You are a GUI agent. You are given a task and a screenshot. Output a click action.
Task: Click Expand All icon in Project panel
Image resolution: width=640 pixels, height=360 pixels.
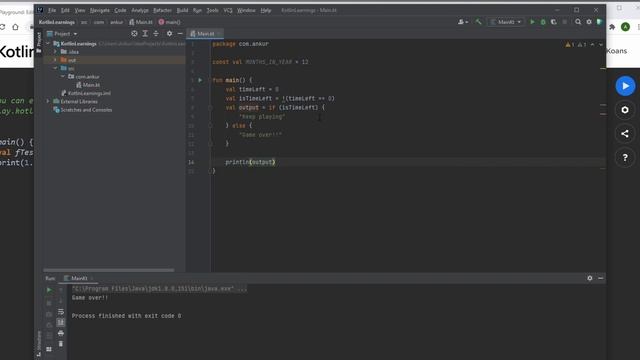(145, 33)
